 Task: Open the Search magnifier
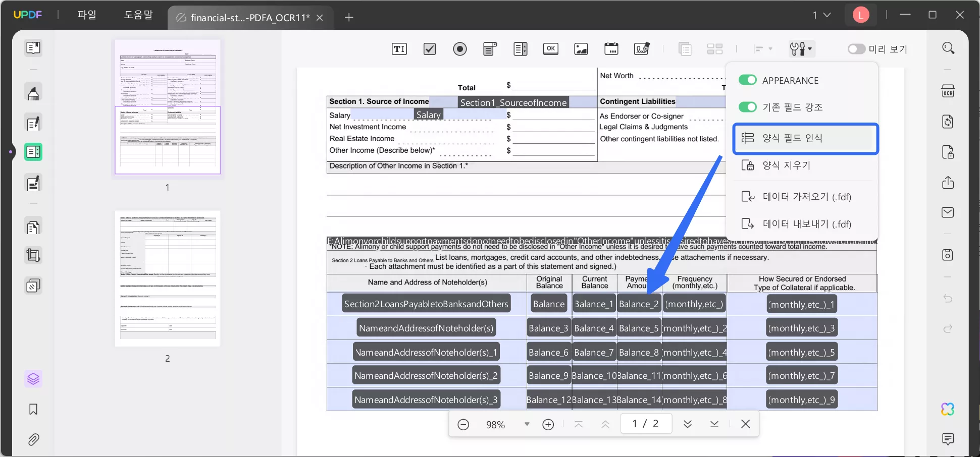948,48
